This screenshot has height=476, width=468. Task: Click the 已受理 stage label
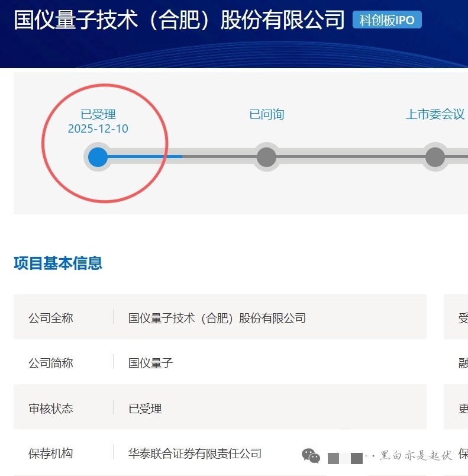pyautogui.click(x=98, y=114)
